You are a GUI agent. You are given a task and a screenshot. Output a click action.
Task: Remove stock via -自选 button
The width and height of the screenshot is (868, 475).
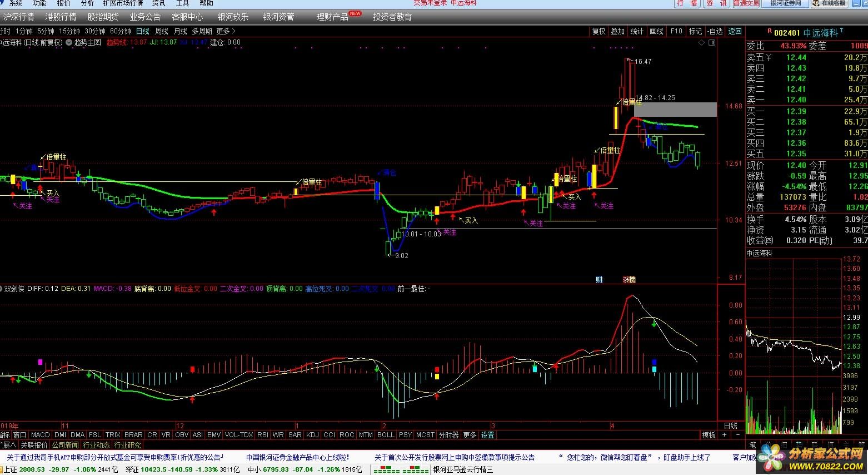pos(715,31)
